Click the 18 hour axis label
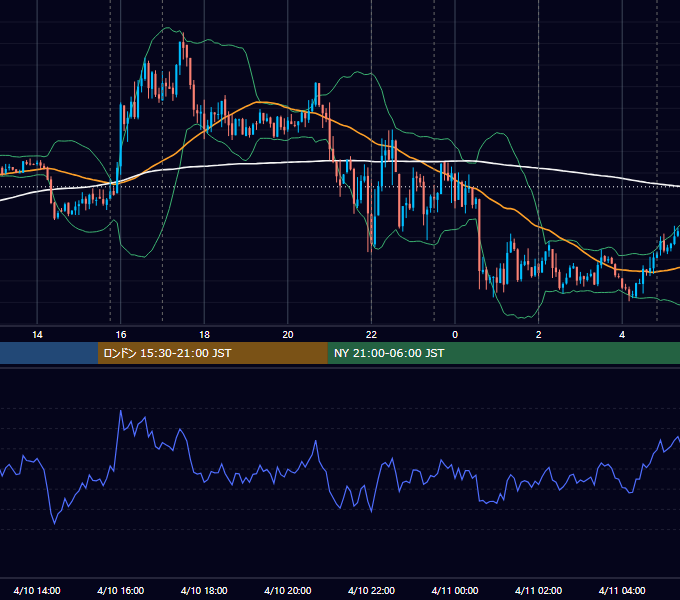The image size is (680, 600). tap(204, 335)
